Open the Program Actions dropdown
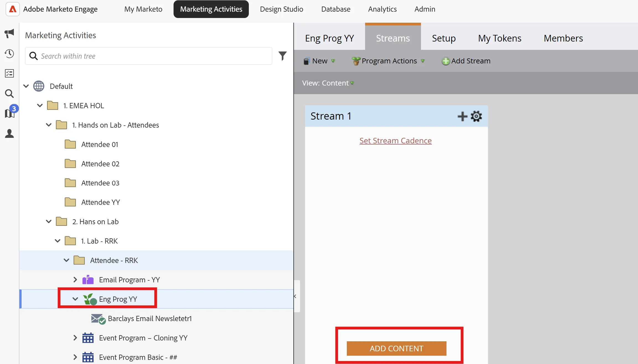 [x=388, y=61]
